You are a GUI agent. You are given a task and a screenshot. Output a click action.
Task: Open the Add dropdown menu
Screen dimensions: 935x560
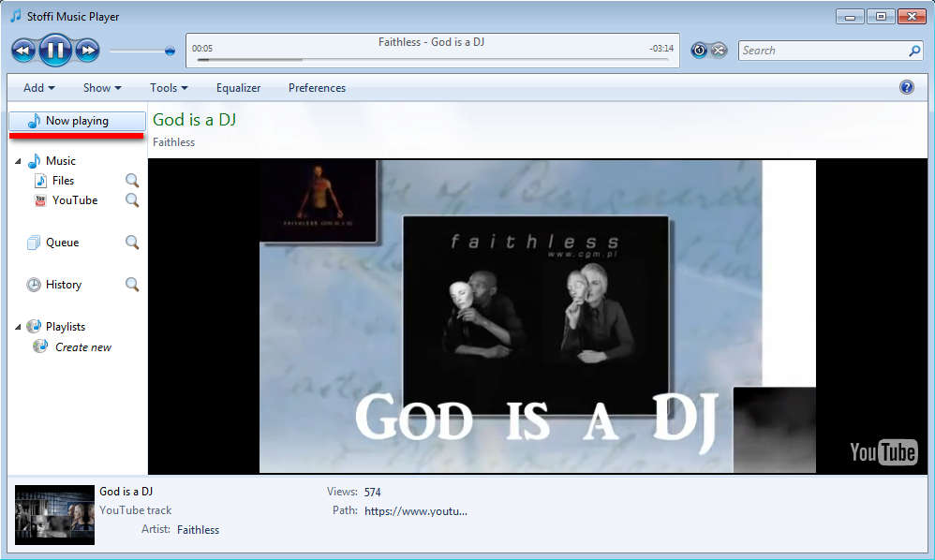point(38,88)
